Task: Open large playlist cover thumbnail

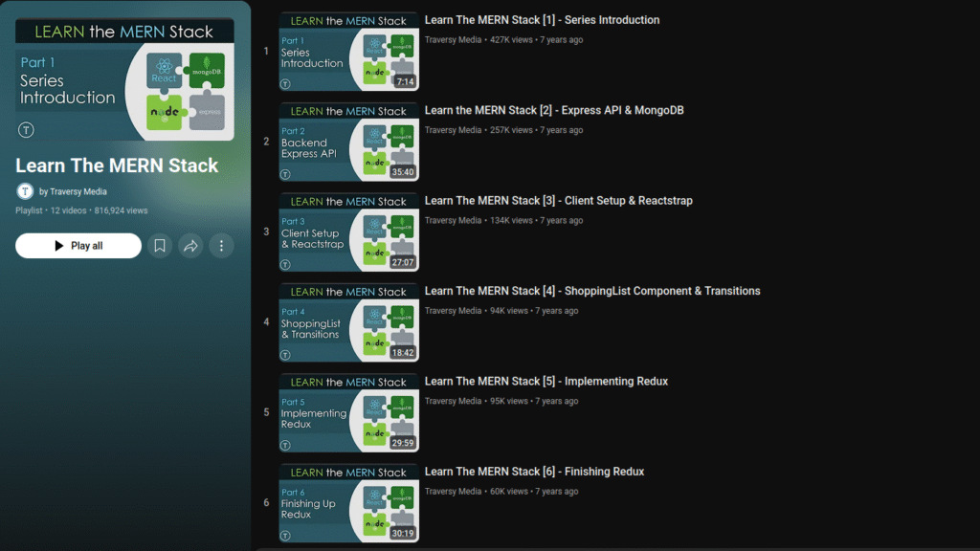Action: (x=124, y=79)
